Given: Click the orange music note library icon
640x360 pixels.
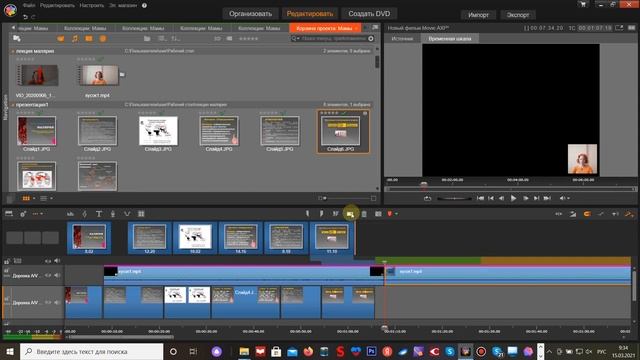Looking at the screenshot, I should point(75,39).
